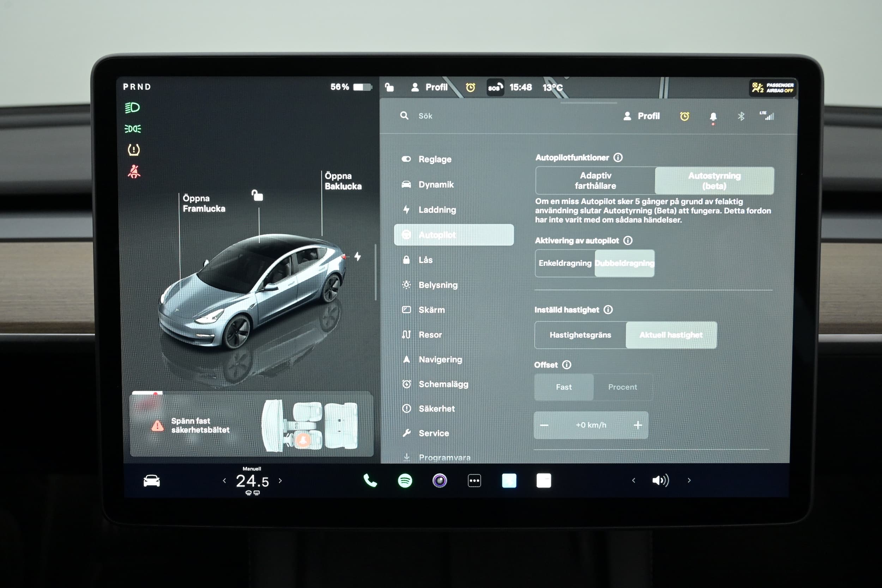
Task: Select Adaptiv farthållare option
Action: 596,181
